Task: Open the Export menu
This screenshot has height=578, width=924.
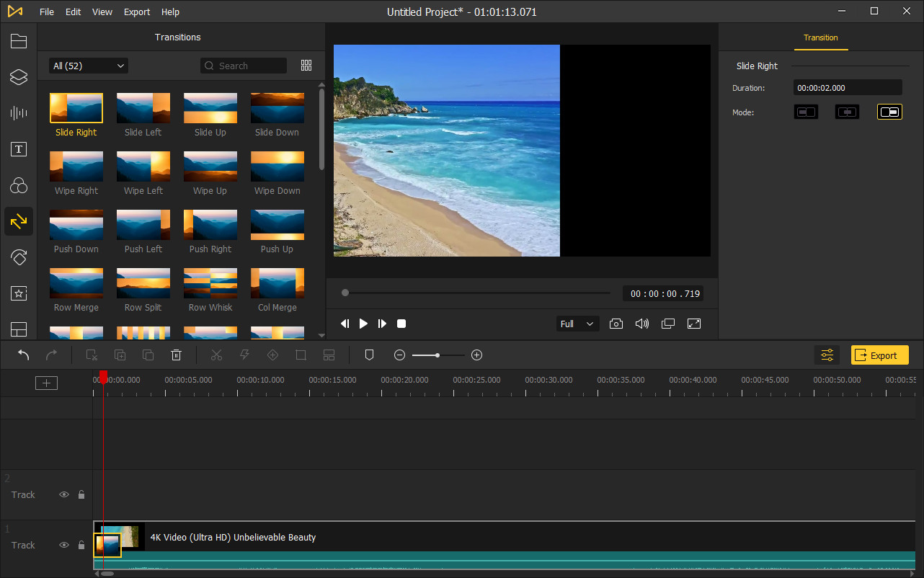Action: 137,12
